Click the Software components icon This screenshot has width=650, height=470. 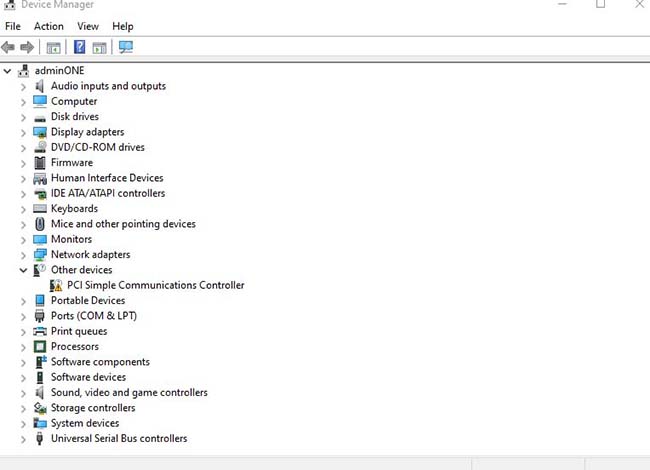[x=40, y=362]
